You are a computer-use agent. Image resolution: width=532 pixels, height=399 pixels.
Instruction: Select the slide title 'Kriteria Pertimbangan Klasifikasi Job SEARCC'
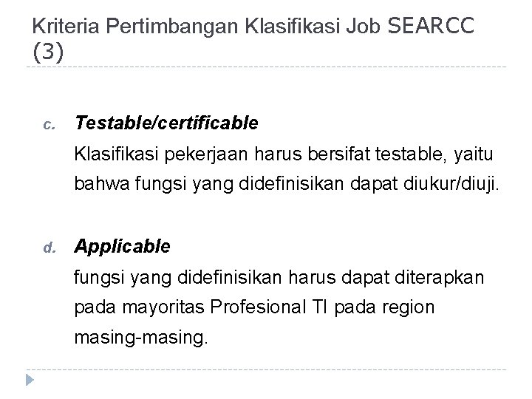(x=253, y=26)
